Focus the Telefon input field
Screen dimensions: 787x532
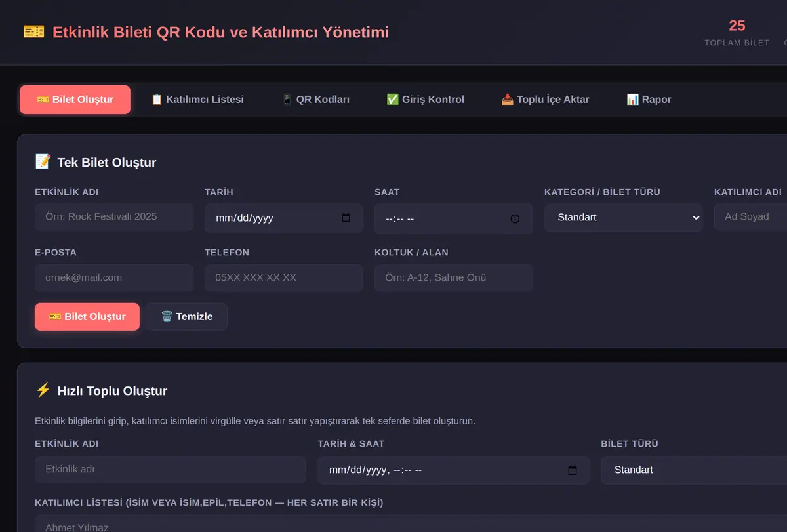coord(284,278)
